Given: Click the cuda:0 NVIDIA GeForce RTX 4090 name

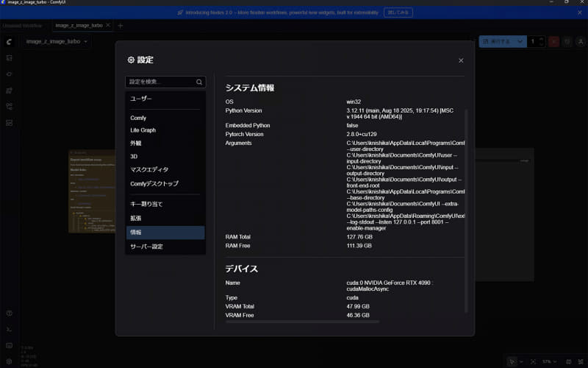Looking at the screenshot, I should pyautogui.click(x=390, y=286).
